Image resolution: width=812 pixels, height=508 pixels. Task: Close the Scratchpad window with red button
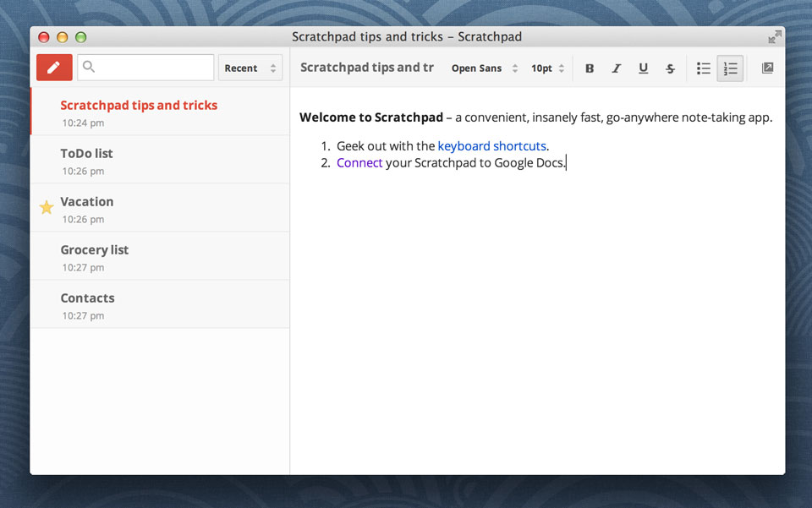[x=43, y=37]
